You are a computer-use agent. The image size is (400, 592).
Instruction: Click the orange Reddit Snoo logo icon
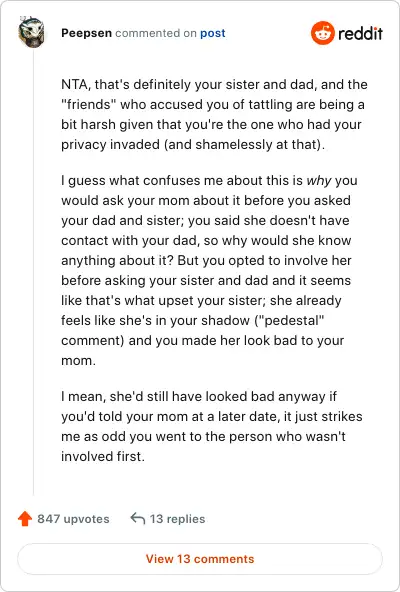(x=323, y=33)
